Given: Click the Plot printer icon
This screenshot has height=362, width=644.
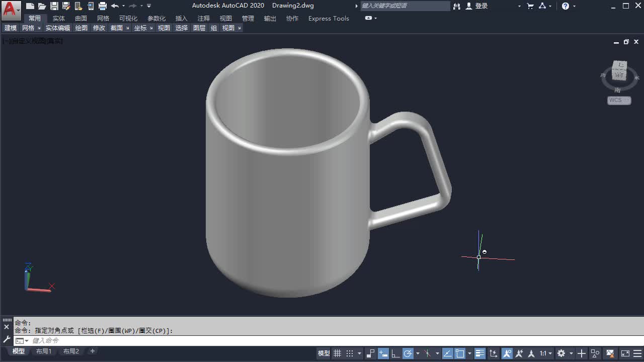Looking at the screenshot, I should click(102, 6).
